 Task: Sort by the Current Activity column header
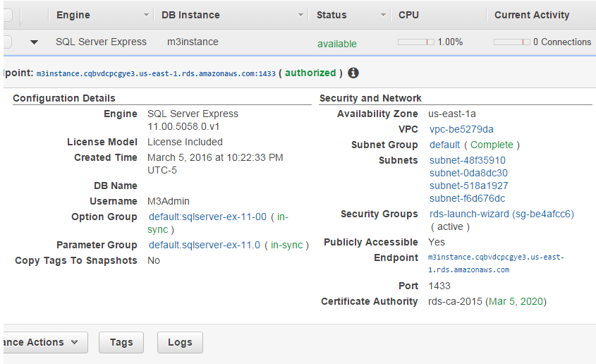pos(532,15)
